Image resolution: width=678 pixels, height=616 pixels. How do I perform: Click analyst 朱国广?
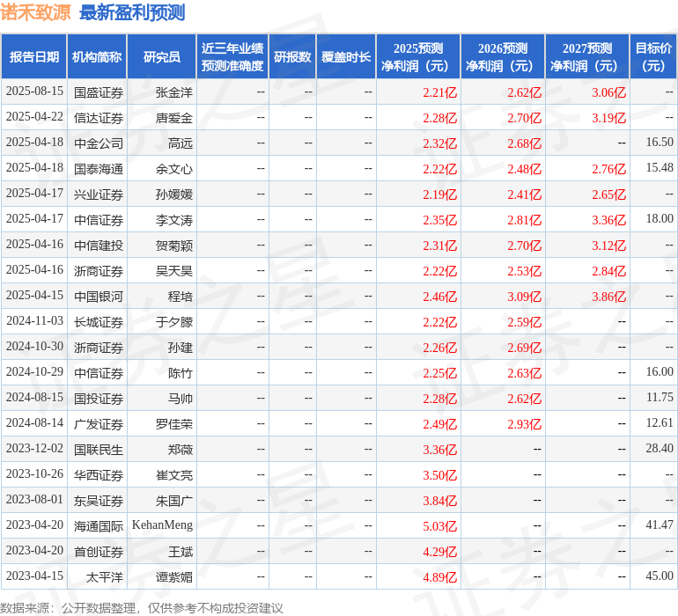(x=174, y=500)
